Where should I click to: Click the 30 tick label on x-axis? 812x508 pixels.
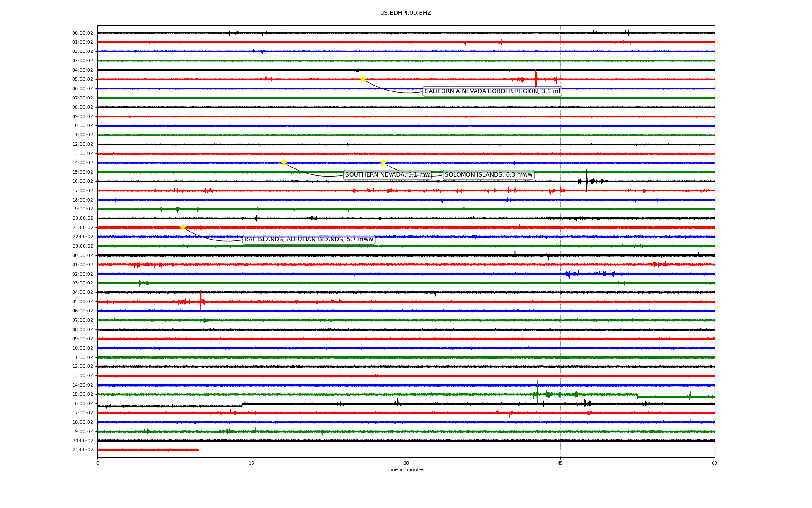pos(406,463)
